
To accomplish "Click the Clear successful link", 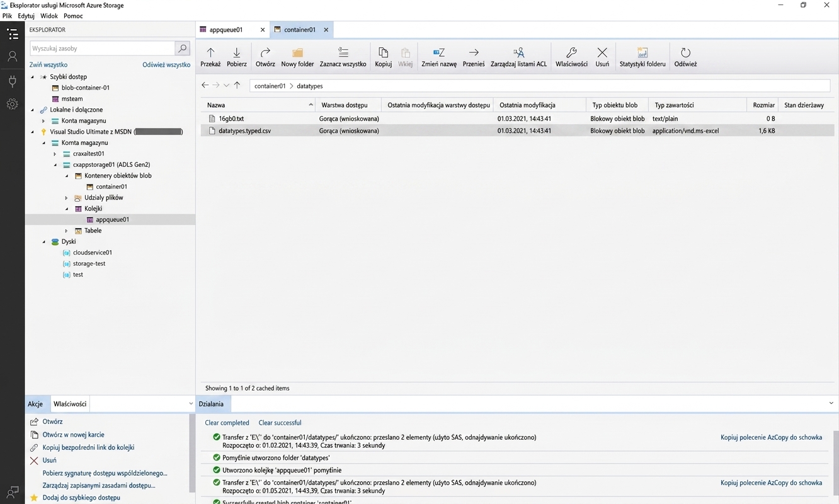I will click(x=280, y=423).
